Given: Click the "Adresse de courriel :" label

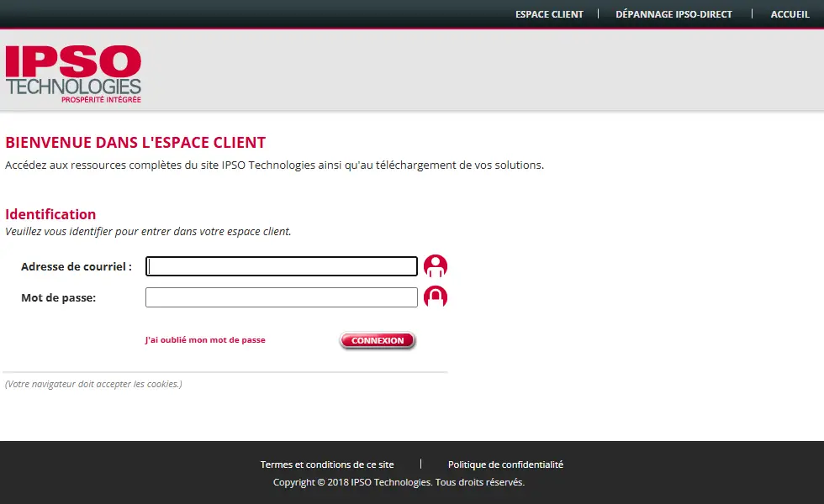Looking at the screenshot, I should (77, 267).
